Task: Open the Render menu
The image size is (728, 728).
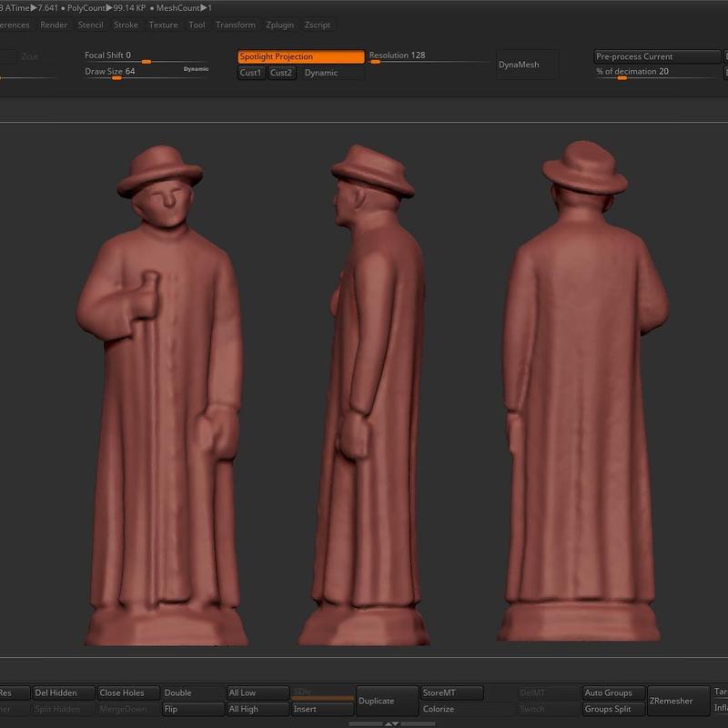Action: [54, 25]
